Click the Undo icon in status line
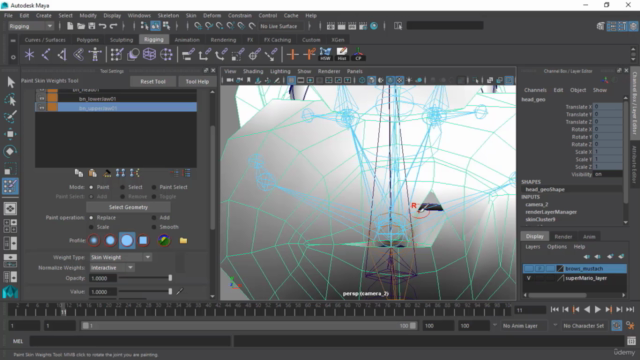Screen dimensions: 640x360 point(102,26)
